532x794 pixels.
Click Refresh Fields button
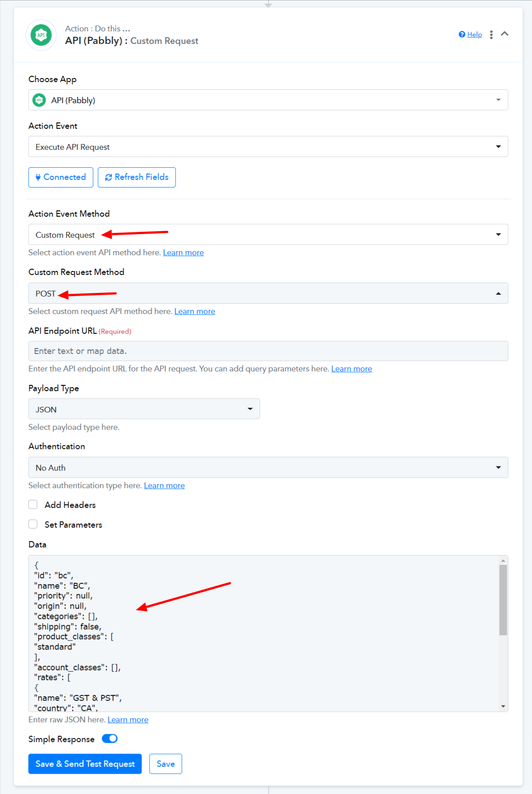137,177
